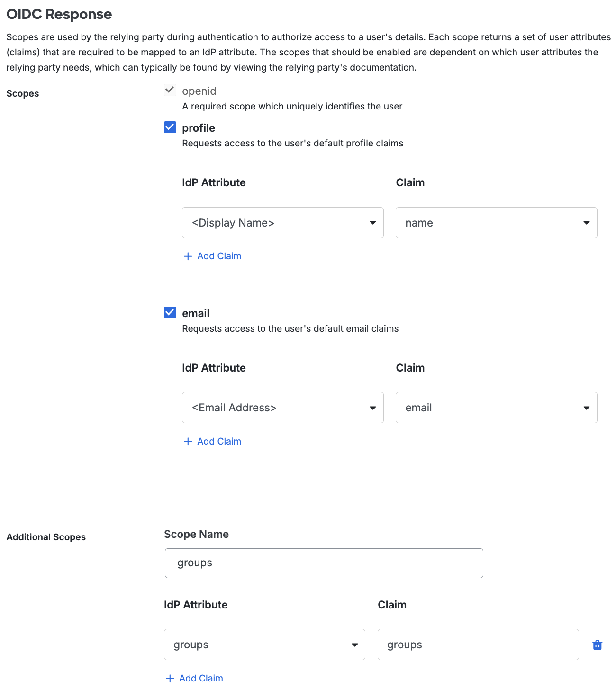Open the email claim dropdown
Screen dimensions: 616x690
[x=496, y=408]
